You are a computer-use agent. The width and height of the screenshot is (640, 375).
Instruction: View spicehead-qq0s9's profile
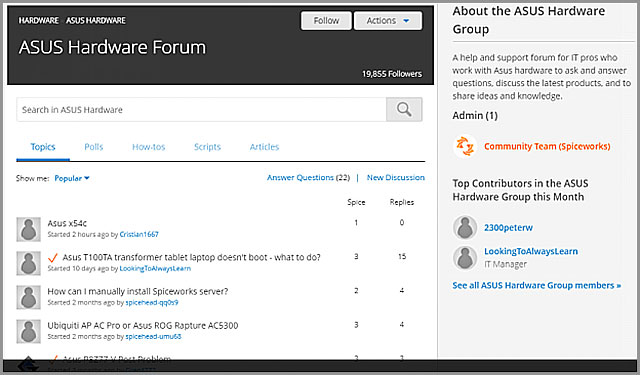click(152, 302)
